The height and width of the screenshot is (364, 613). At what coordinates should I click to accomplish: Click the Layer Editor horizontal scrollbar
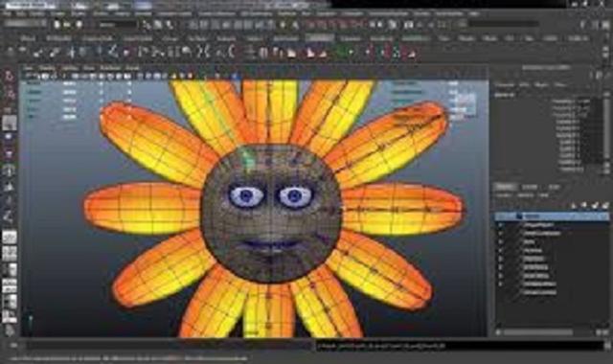(538, 332)
